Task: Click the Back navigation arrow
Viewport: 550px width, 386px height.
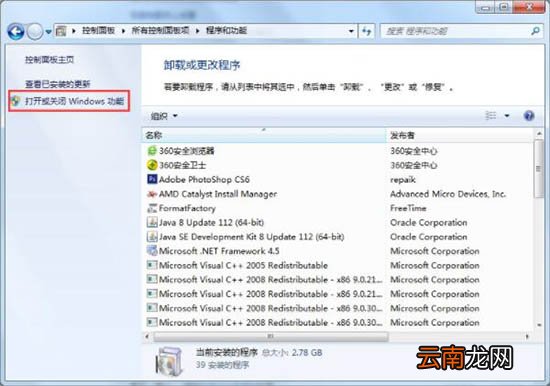Action: click(x=16, y=32)
